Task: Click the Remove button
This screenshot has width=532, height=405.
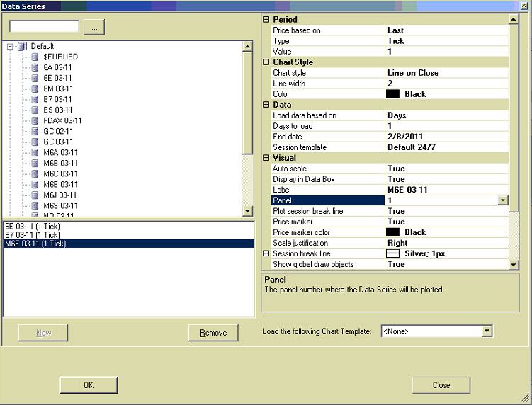Action: coord(213,333)
